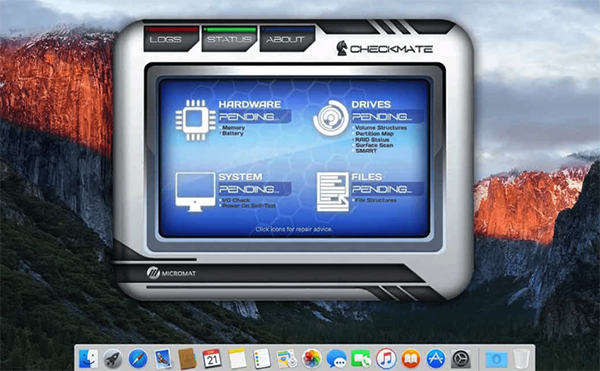Open System Preferences gear in Dock
Screen dimensions: 600x371
[x=461, y=359]
